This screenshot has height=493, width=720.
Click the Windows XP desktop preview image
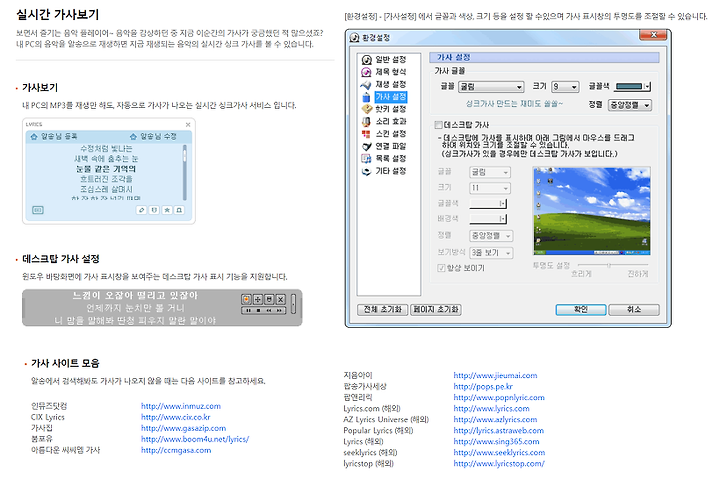[592, 211]
